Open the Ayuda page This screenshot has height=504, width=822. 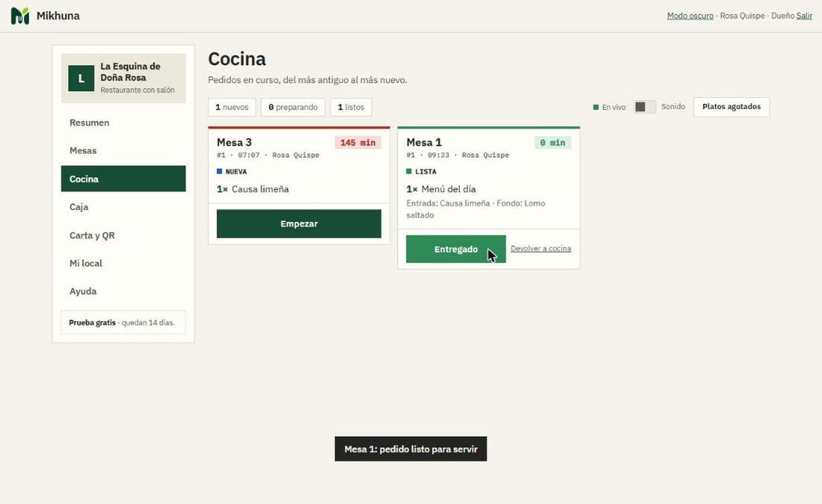[123, 291]
